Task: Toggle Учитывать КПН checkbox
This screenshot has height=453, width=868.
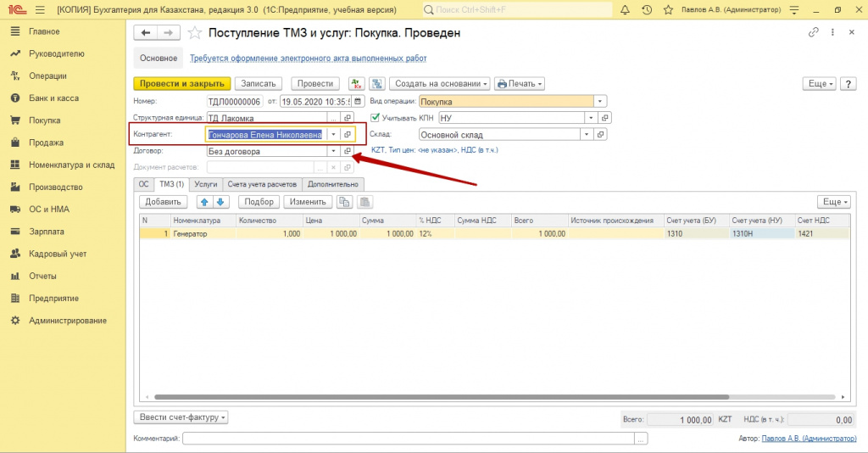Action: (x=376, y=117)
